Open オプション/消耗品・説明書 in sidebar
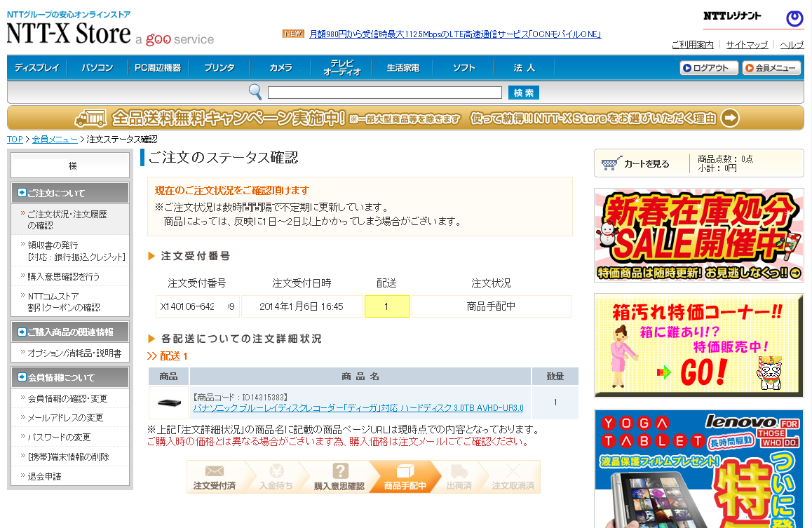 (x=70, y=353)
